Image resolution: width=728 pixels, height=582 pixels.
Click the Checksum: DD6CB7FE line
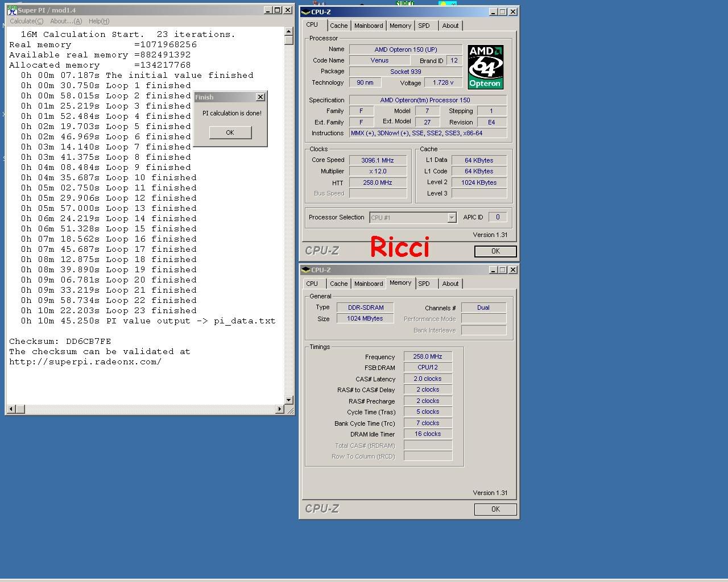pos(60,342)
